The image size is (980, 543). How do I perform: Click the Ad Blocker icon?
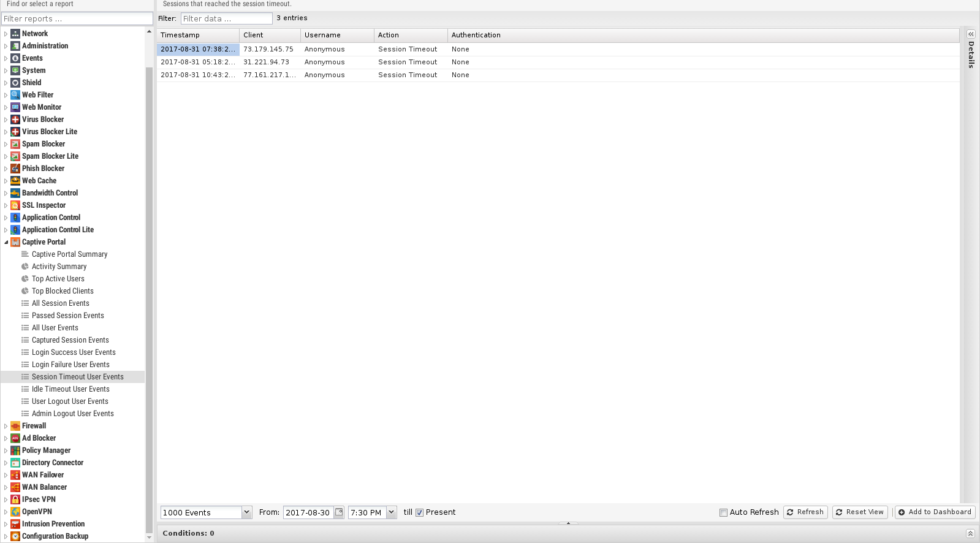[x=15, y=438]
